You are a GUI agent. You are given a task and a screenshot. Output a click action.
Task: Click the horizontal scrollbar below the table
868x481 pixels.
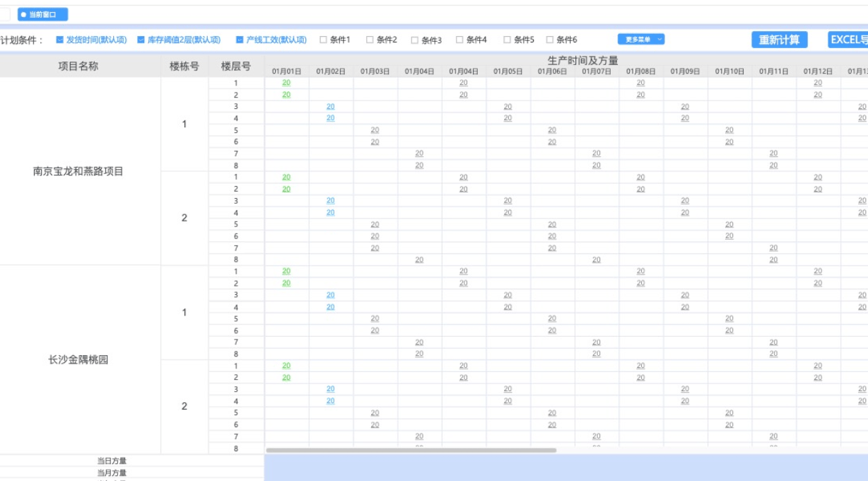coord(411,450)
